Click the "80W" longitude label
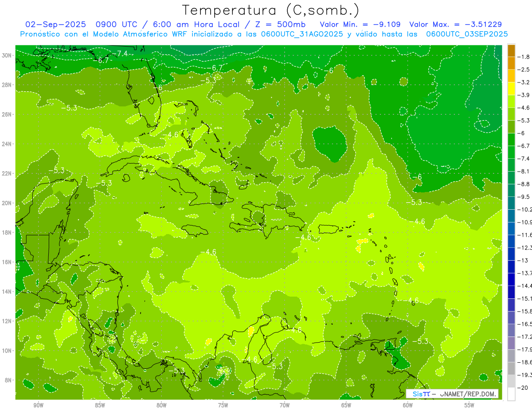 pos(161,405)
